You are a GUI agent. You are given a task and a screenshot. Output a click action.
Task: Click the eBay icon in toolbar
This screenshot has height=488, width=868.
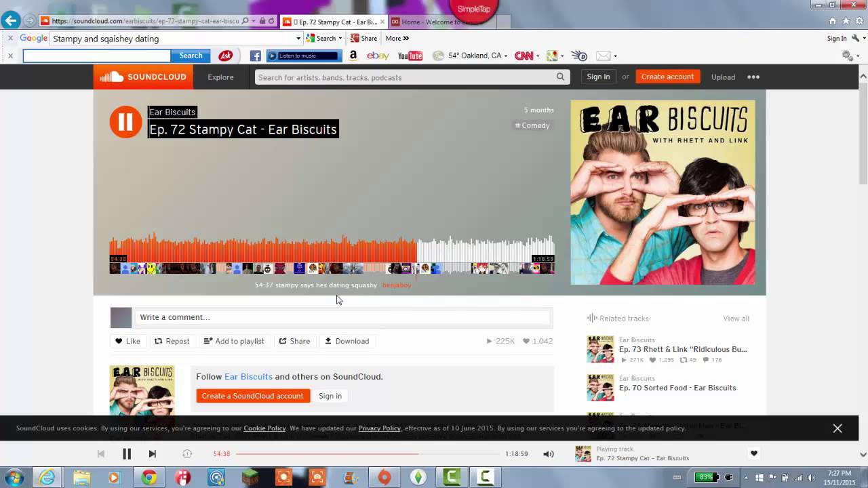tap(378, 56)
